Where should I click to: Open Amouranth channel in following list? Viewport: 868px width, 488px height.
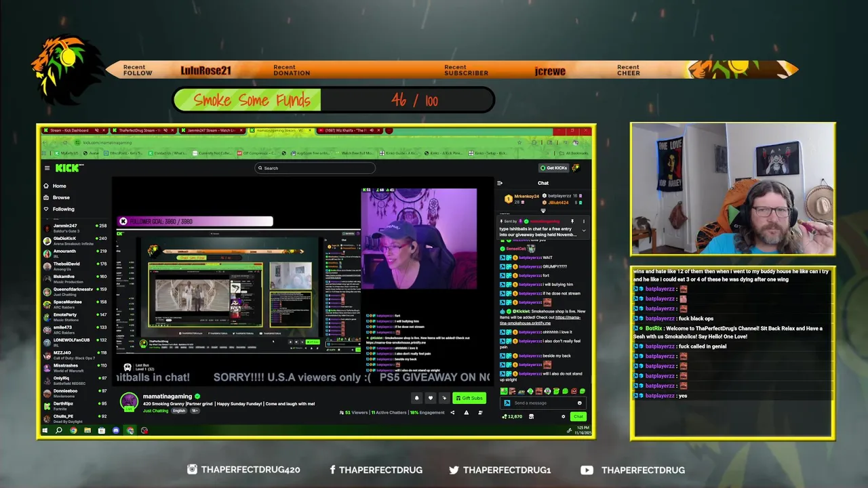pyautogui.click(x=75, y=253)
